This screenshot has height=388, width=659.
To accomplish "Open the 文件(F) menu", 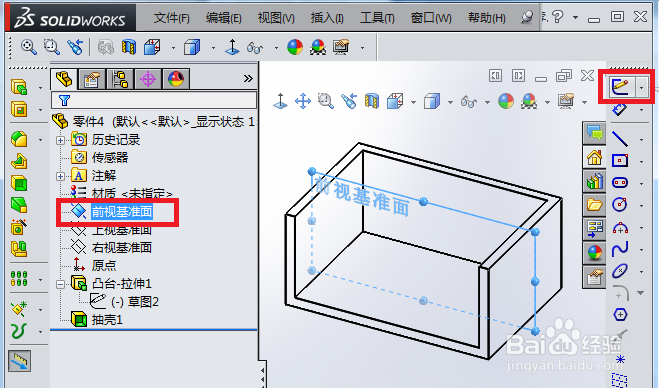I will coord(171,18).
